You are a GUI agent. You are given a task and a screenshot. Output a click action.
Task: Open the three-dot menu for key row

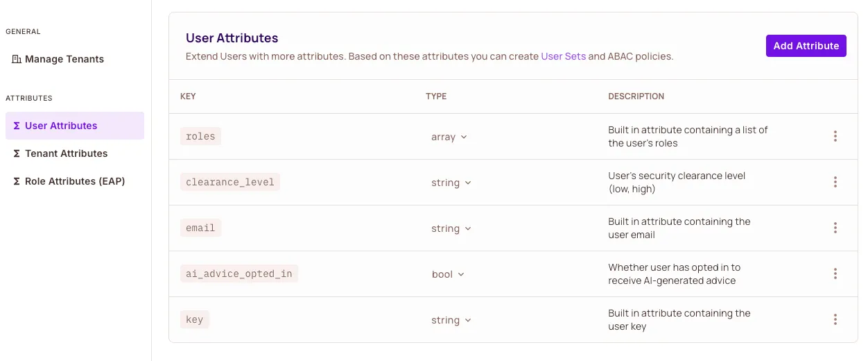835,320
